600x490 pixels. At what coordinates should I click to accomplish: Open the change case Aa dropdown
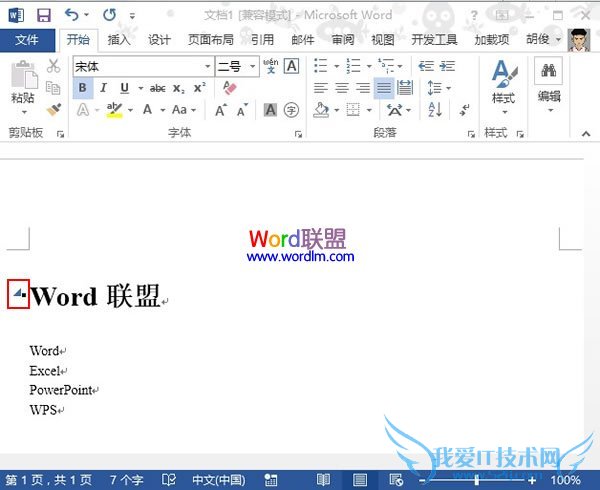[184, 110]
